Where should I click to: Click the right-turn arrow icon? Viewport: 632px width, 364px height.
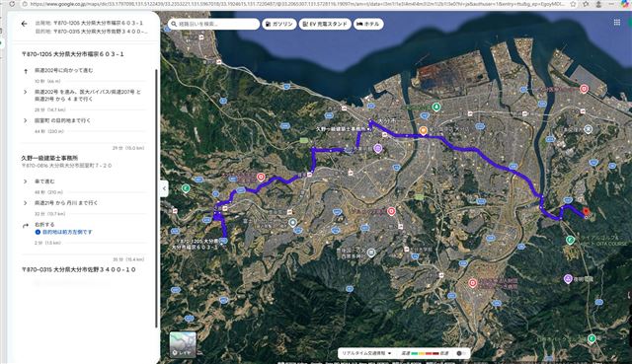[26, 226]
